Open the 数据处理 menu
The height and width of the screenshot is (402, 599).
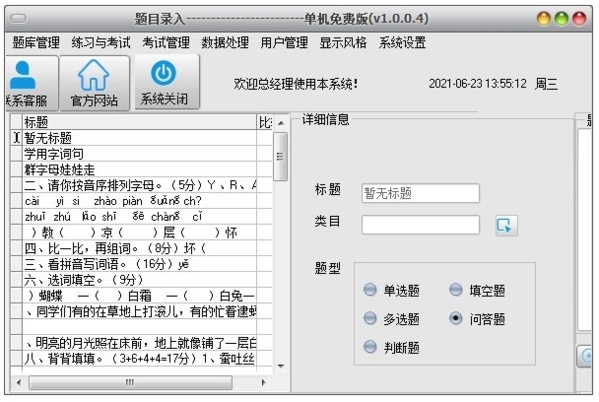225,42
